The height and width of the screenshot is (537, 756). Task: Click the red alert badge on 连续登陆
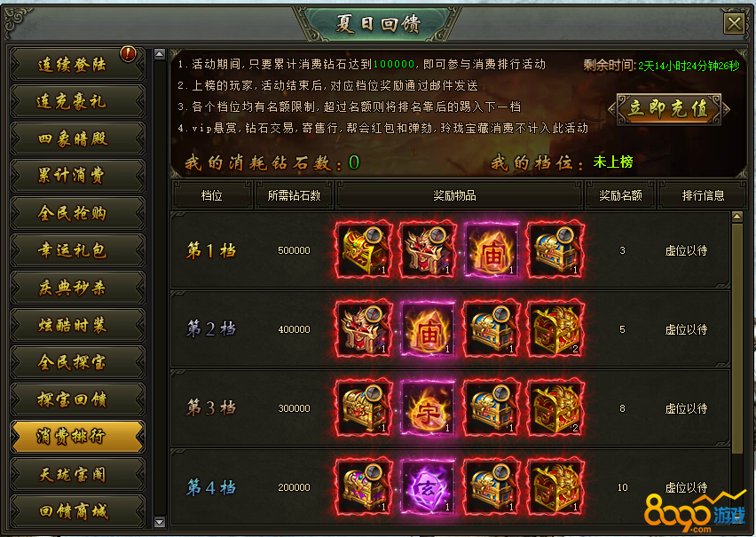pos(128,53)
